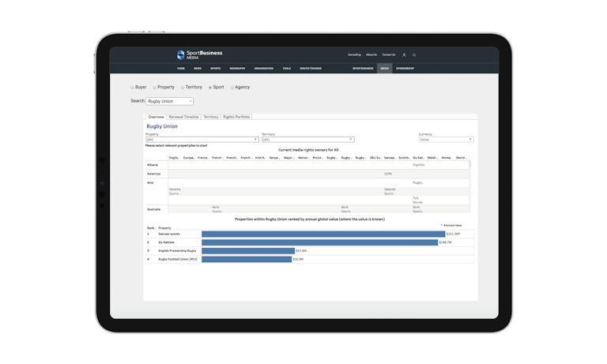The height and width of the screenshot is (364, 607).
Task: Open the Territory filter dropdown
Action: tap(307, 139)
